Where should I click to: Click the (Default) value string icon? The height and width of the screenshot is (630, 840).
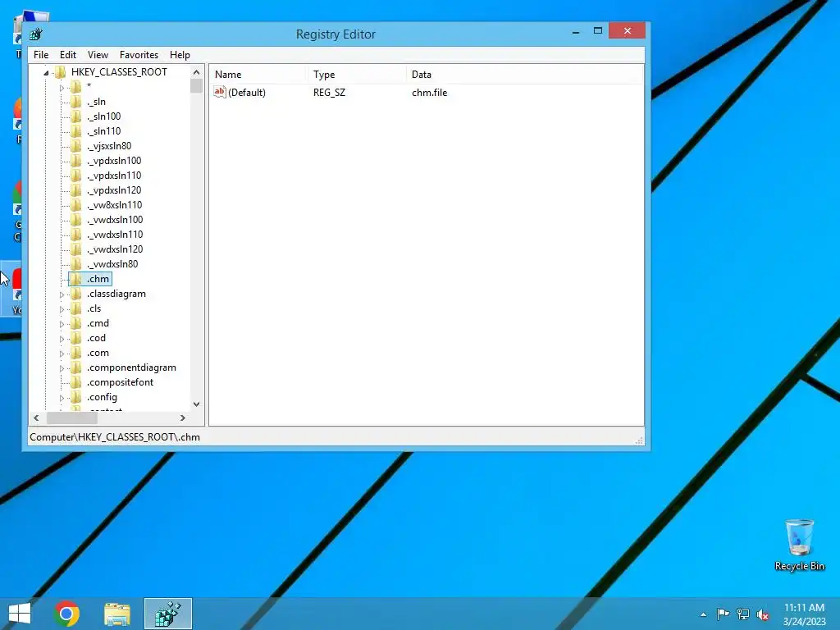220,92
